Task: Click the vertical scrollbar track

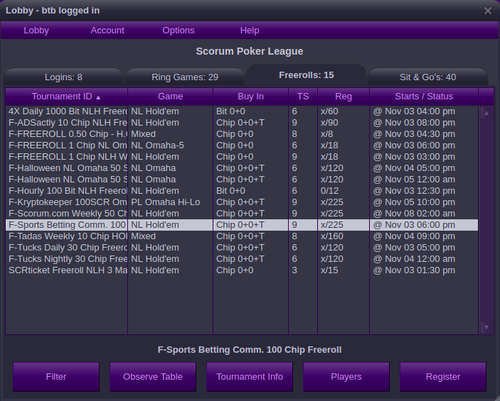Action: coord(486,220)
